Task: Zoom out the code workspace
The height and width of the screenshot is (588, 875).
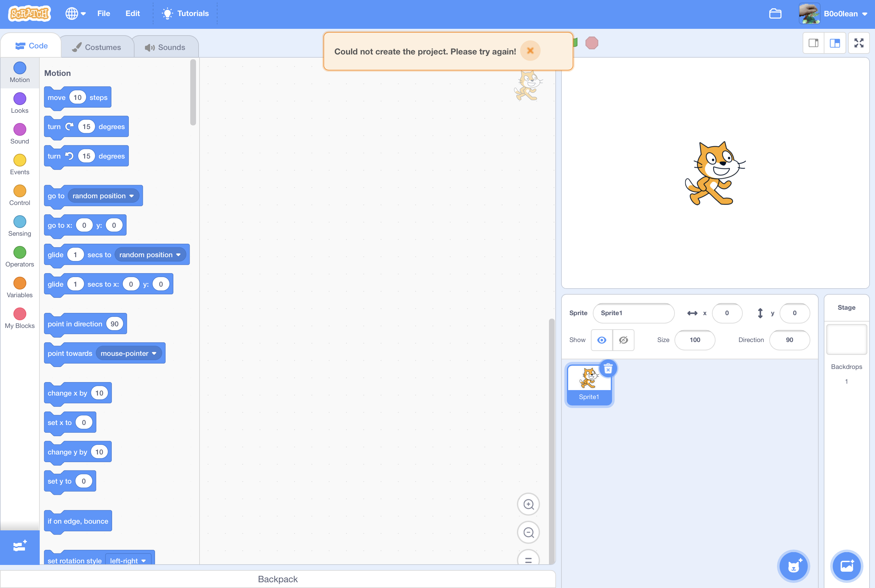Action: (x=528, y=532)
